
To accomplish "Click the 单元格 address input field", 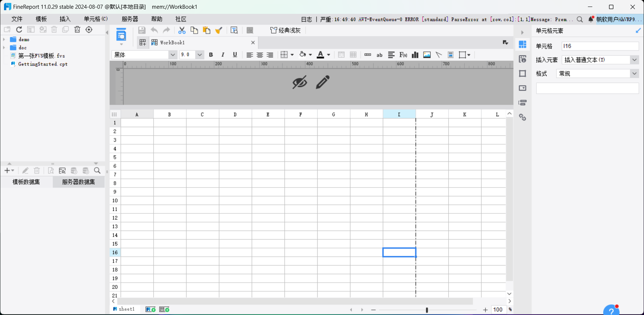I will (600, 46).
